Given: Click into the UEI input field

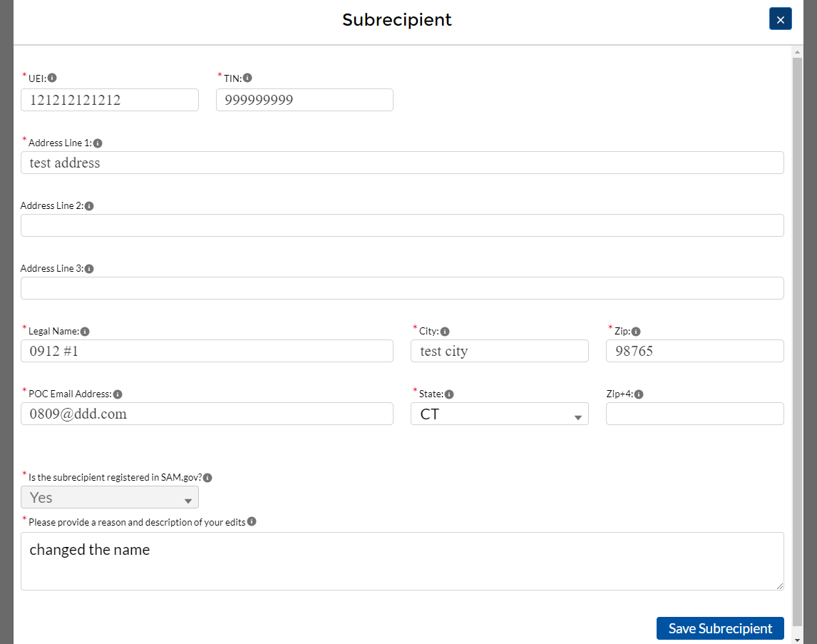Looking at the screenshot, I should click(x=110, y=100).
